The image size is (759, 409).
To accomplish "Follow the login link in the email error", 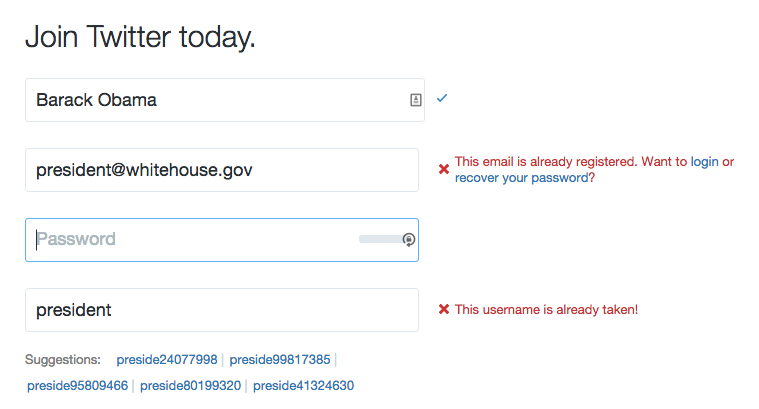I will click(x=704, y=161).
